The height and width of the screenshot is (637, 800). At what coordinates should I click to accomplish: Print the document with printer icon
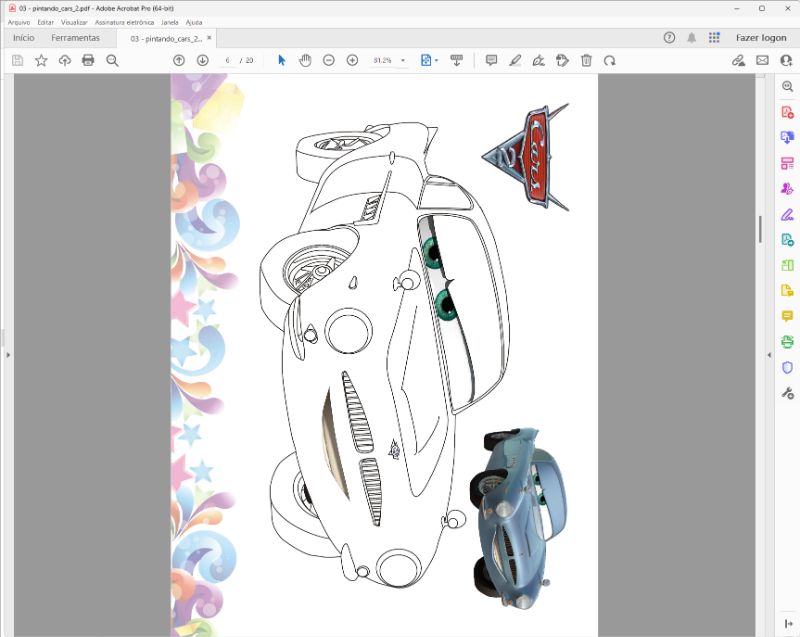coord(88,60)
